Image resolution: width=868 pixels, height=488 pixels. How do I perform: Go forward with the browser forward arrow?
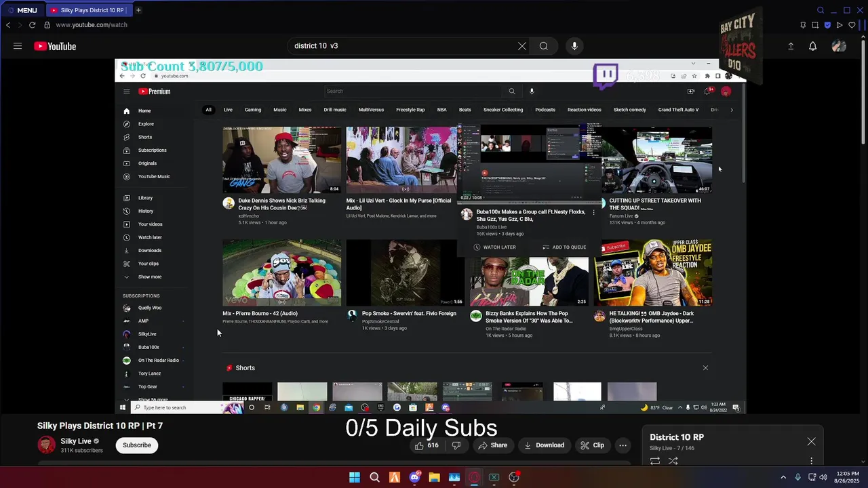pyautogui.click(x=20, y=25)
